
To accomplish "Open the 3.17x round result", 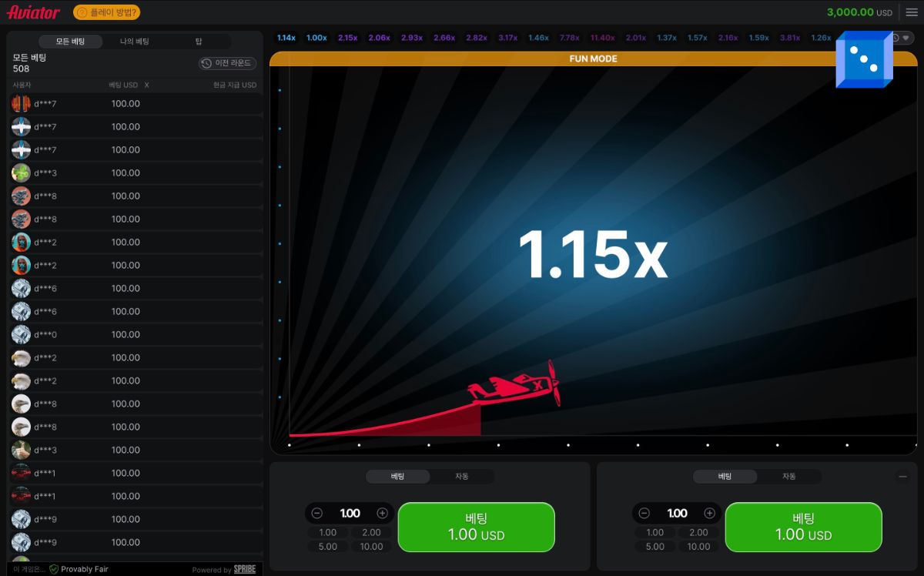I will click(x=508, y=38).
